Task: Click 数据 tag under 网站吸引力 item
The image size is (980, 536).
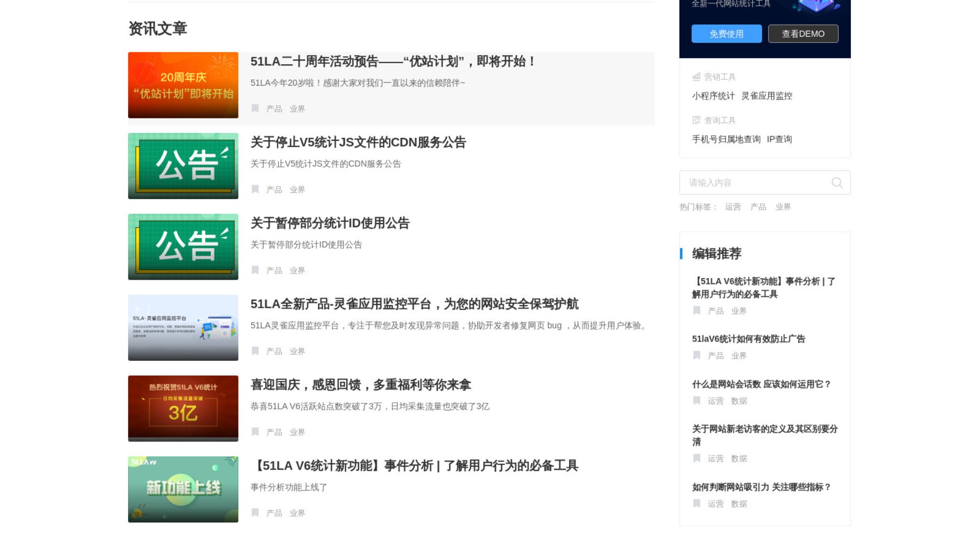Action: tap(739, 504)
